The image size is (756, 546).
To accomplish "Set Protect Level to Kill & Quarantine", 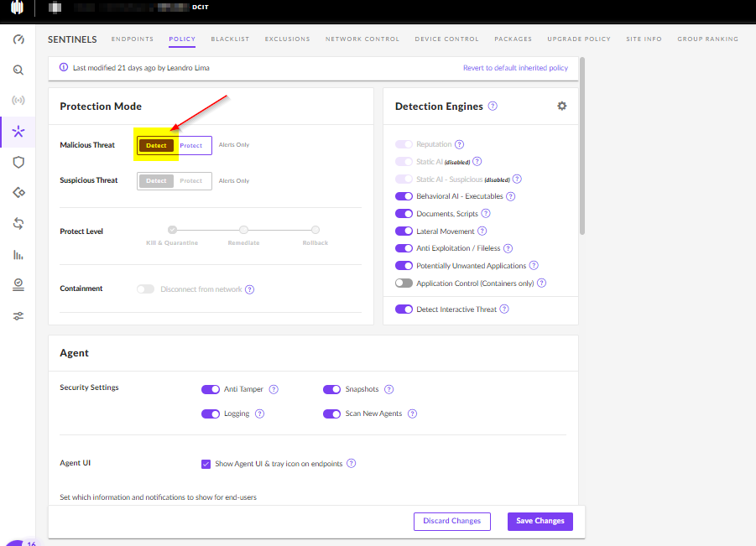I will click(172, 230).
